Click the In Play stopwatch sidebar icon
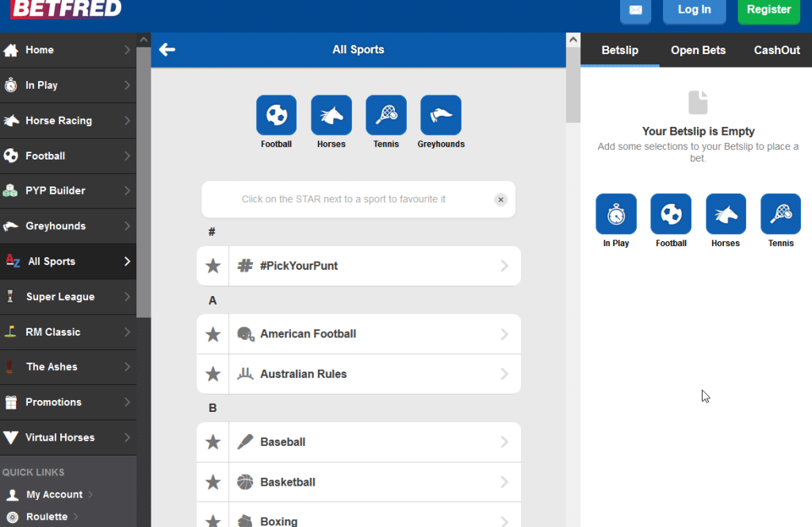 [x=10, y=85]
